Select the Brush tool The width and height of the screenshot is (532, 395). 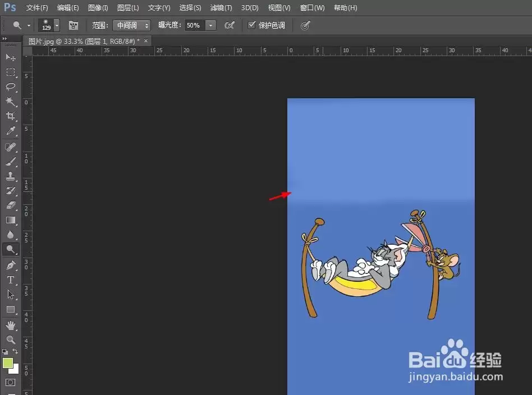click(x=11, y=162)
